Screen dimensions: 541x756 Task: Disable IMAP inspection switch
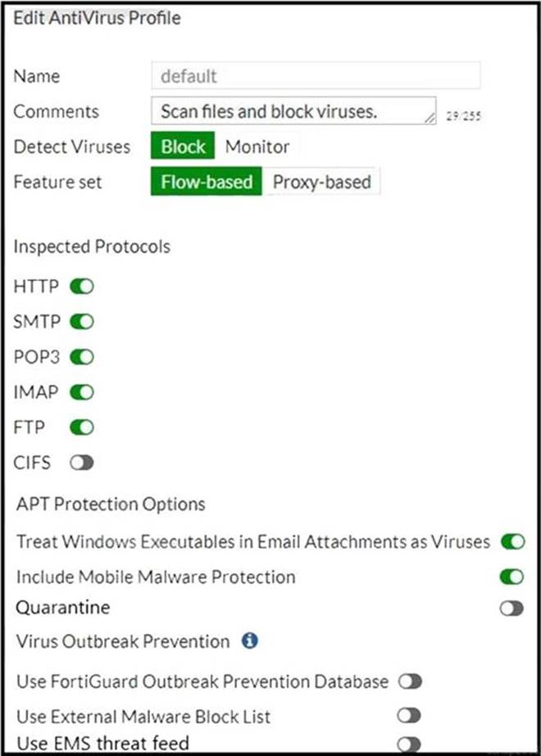point(82,393)
